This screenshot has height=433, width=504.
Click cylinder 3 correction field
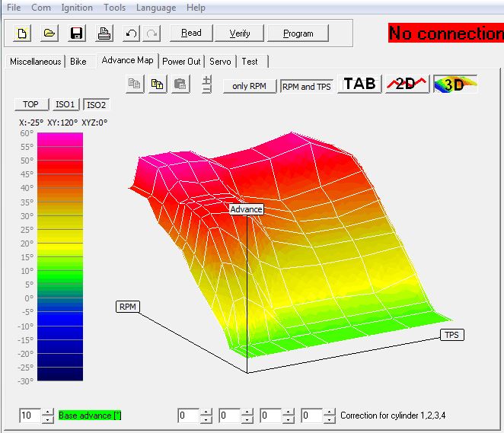(x=271, y=415)
